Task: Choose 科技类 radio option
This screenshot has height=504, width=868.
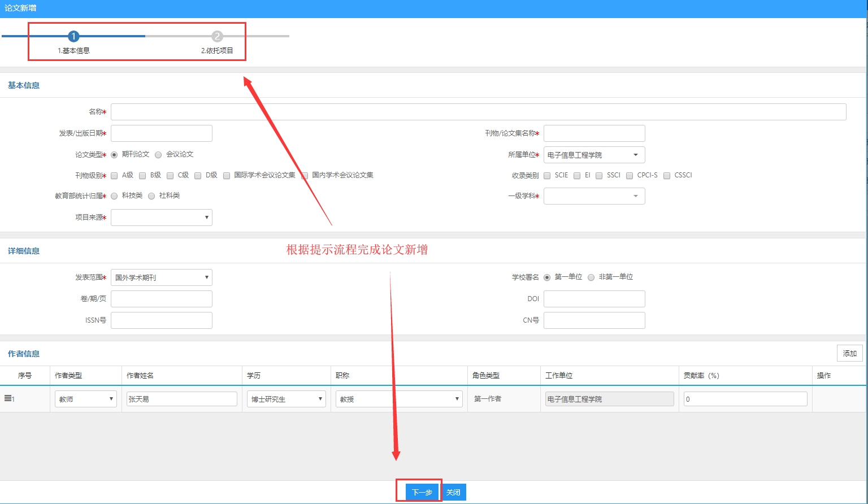Action: click(114, 196)
